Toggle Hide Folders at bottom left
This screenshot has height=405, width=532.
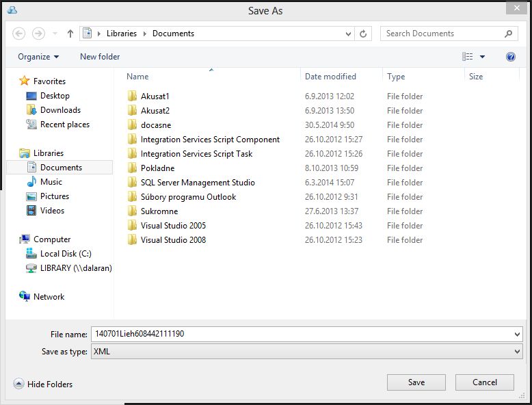(x=43, y=384)
